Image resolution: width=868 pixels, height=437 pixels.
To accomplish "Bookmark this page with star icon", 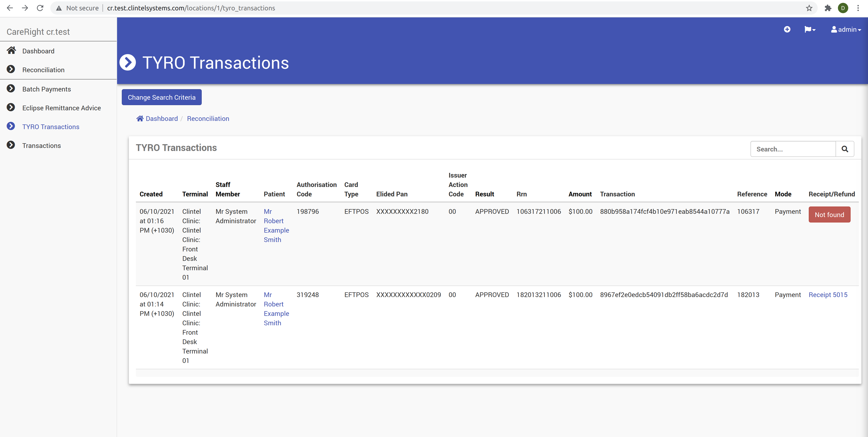I will click(809, 8).
